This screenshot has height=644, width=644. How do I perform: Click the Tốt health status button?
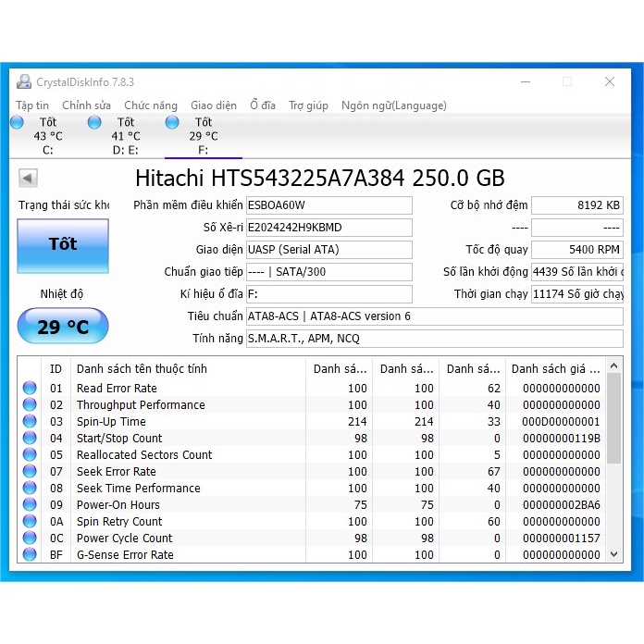tap(63, 245)
